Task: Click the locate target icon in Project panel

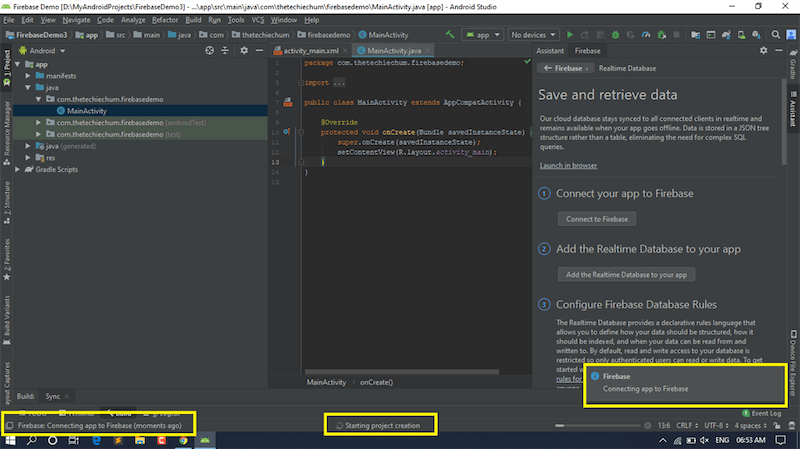Action: coord(208,50)
